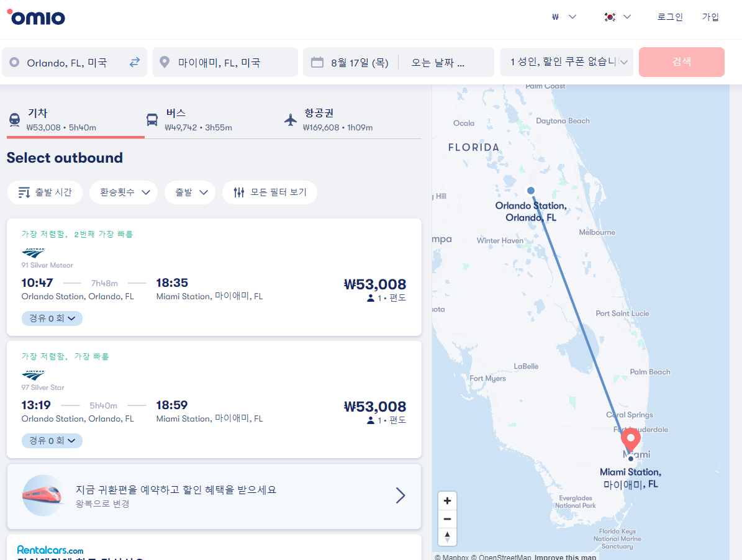Image resolution: width=742 pixels, height=560 pixels.
Task: Click Amtrak logo on 91 Silver Meteor card
Action: click(33, 253)
